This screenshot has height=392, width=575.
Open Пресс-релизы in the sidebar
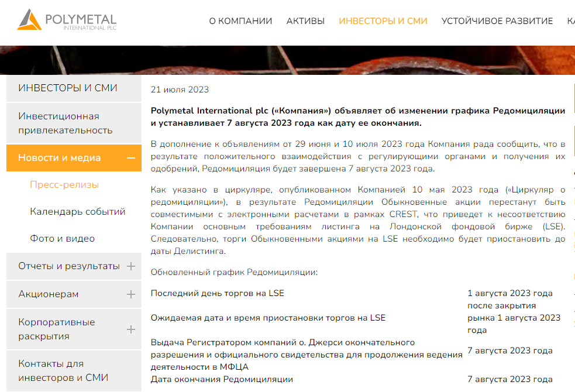[64, 185]
